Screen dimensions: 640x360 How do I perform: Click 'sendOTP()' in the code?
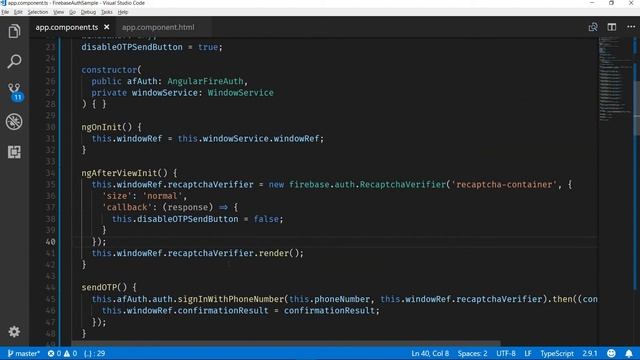(x=104, y=287)
